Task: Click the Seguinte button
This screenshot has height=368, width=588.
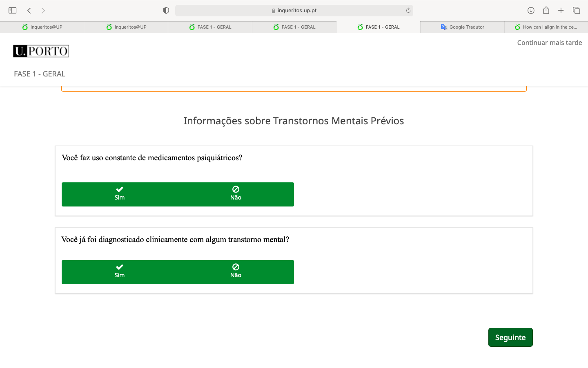Action: [510, 337]
